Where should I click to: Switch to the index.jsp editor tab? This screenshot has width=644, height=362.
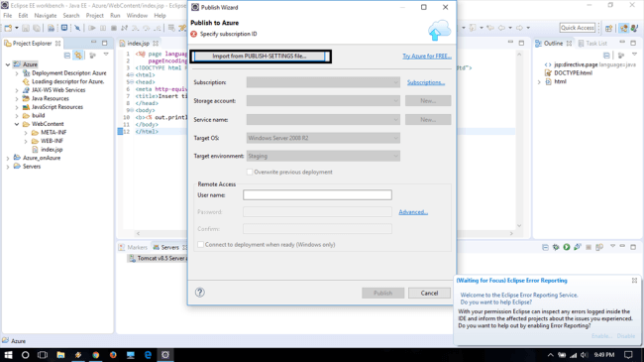138,44
